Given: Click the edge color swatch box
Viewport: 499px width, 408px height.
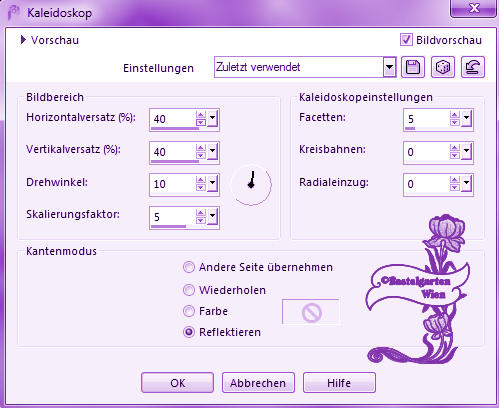Looking at the screenshot, I should click(x=311, y=312).
